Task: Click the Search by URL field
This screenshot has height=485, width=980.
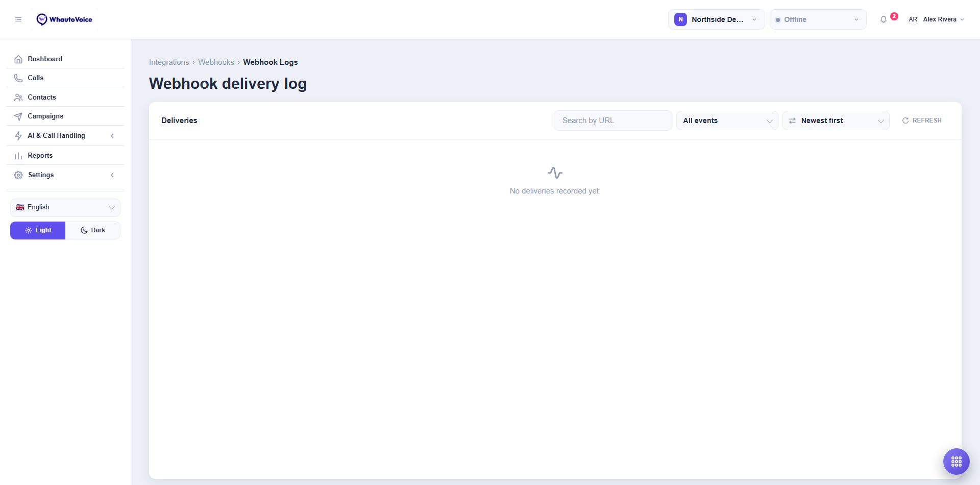Action: (612, 120)
